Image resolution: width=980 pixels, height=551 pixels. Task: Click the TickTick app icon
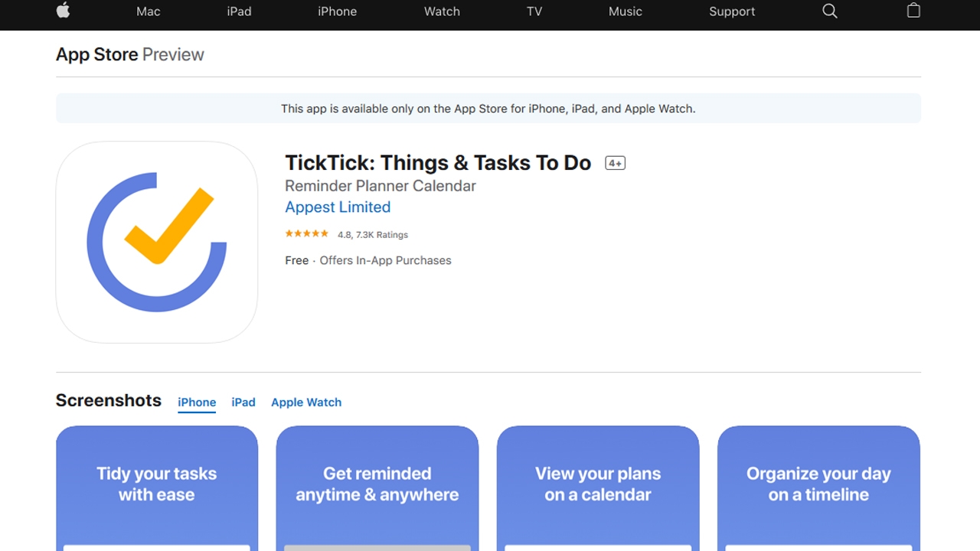pyautogui.click(x=157, y=242)
